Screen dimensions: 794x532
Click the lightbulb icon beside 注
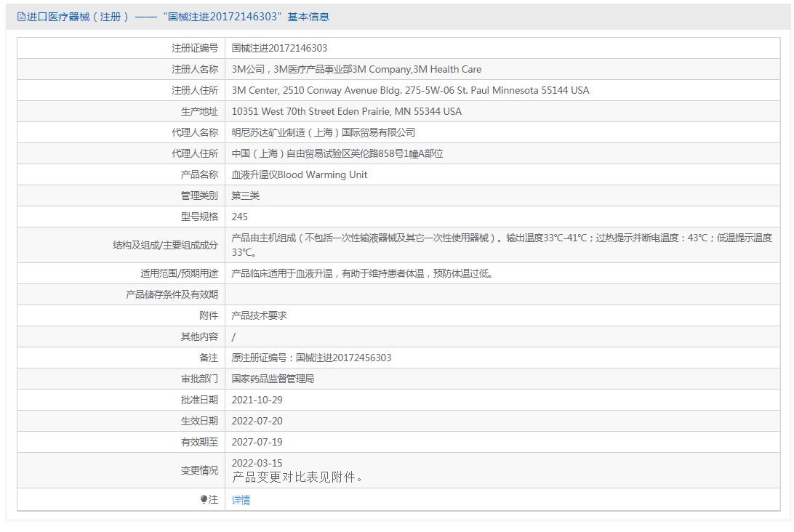tap(204, 499)
